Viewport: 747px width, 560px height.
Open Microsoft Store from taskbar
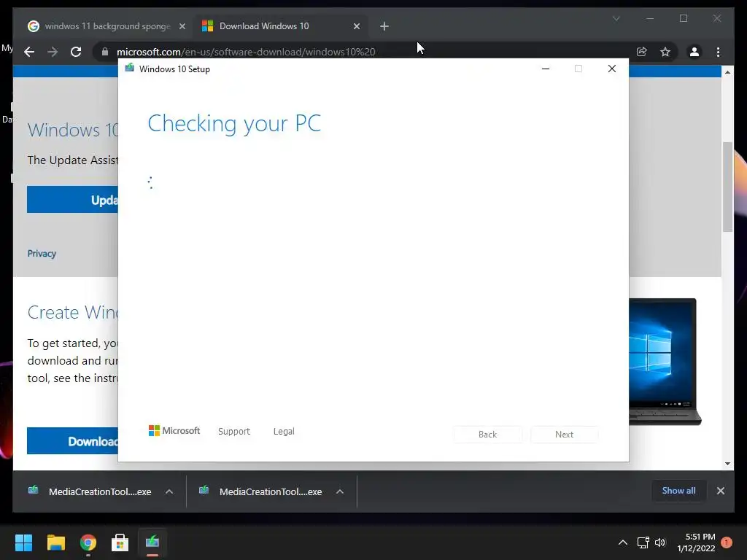[120, 542]
